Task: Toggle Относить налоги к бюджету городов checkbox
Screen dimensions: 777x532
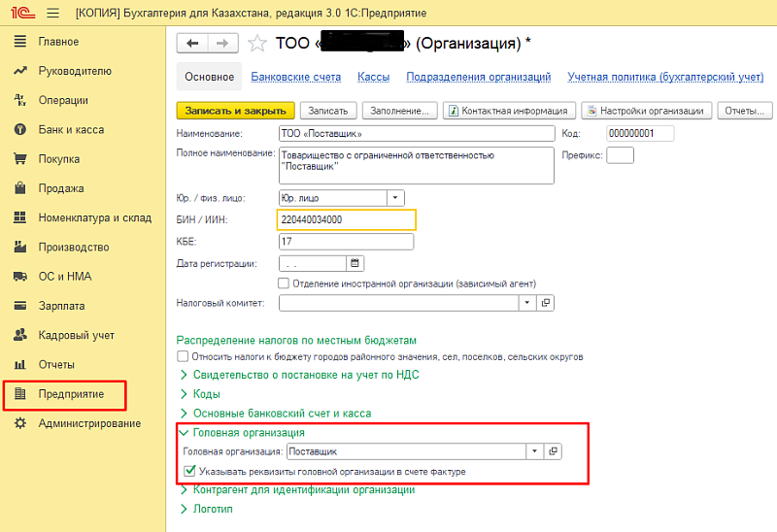Action: [x=182, y=356]
